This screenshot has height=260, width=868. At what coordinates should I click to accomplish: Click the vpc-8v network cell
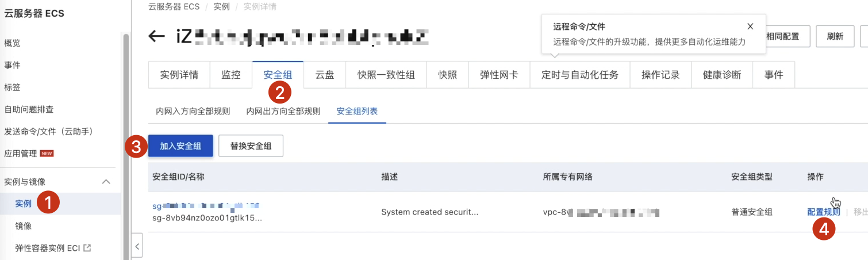coord(601,212)
